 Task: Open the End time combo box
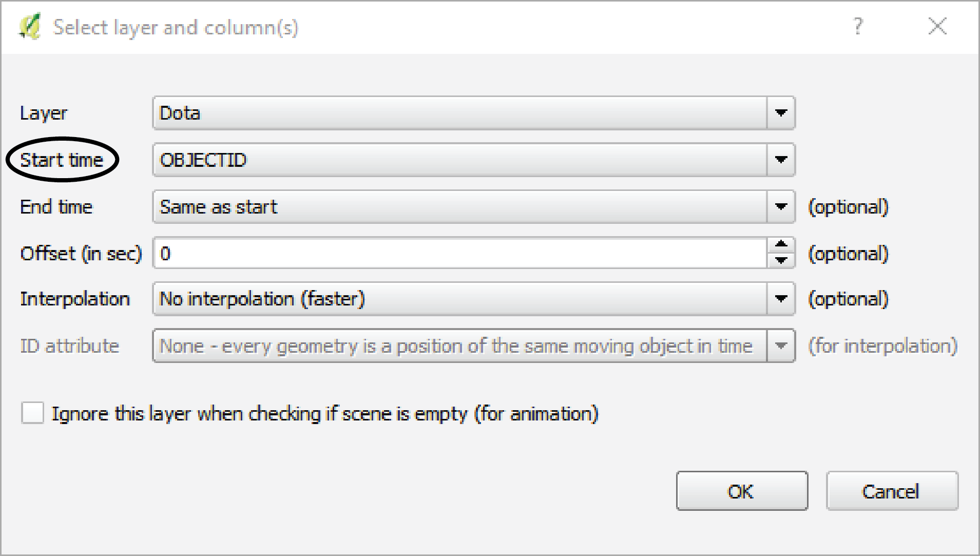coord(474,207)
